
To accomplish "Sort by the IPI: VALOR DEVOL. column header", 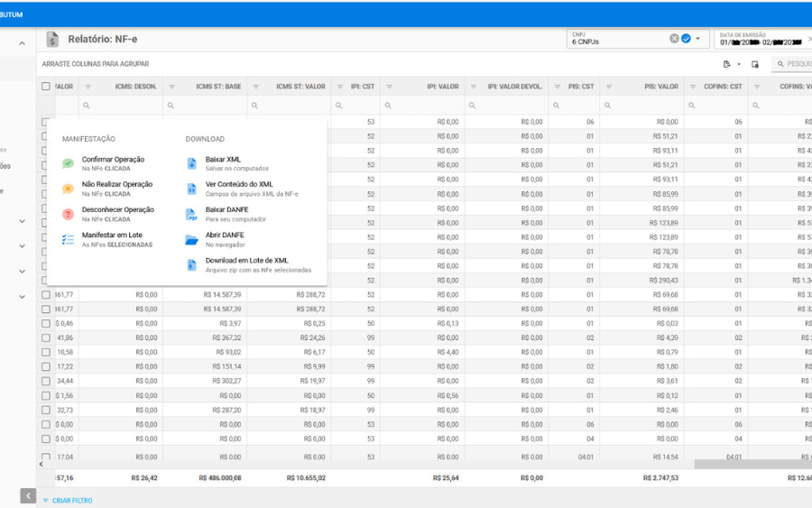I will tap(515, 87).
